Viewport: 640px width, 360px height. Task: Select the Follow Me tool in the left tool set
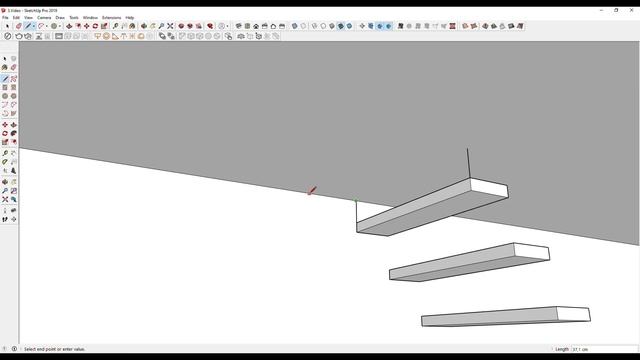pos(13,133)
